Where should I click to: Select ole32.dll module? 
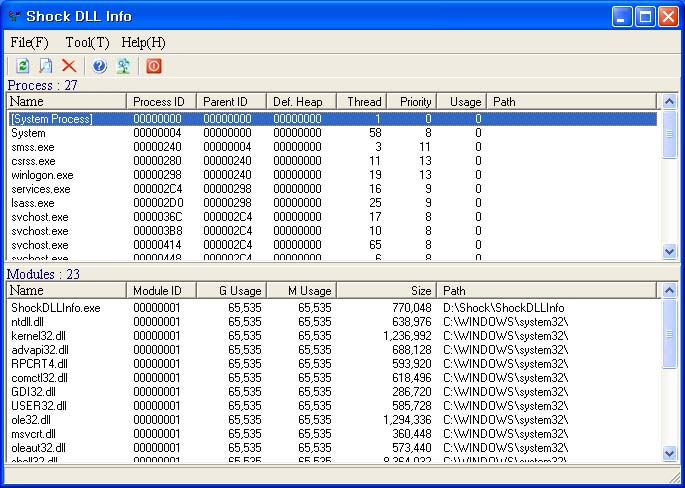coord(332,420)
